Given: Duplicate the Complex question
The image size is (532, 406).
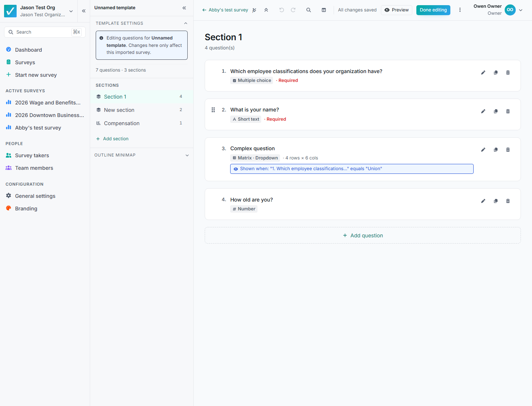Looking at the screenshot, I should click(496, 149).
